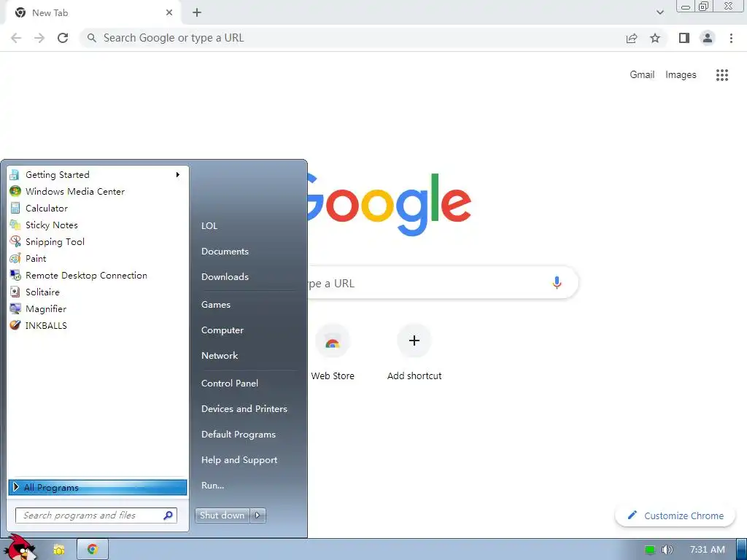Click the Chrome taskbar icon
This screenshot has width=747, height=560.
click(93, 550)
